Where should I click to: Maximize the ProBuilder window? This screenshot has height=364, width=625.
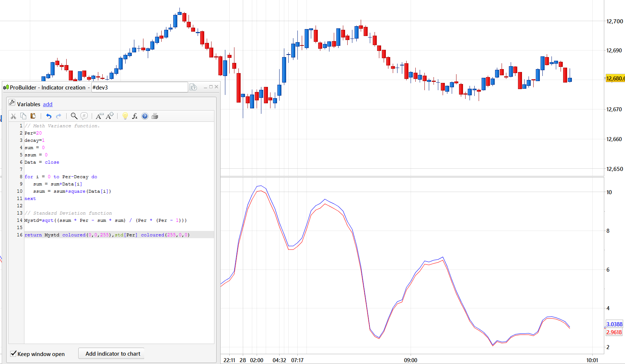[211, 87]
